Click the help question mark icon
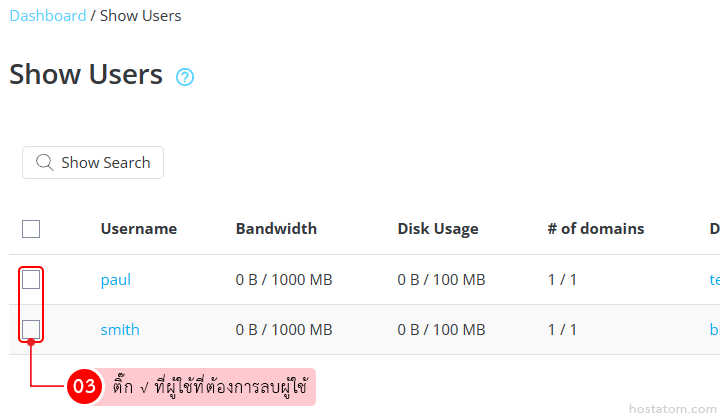 pyautogui.click(x=185, y=77)
